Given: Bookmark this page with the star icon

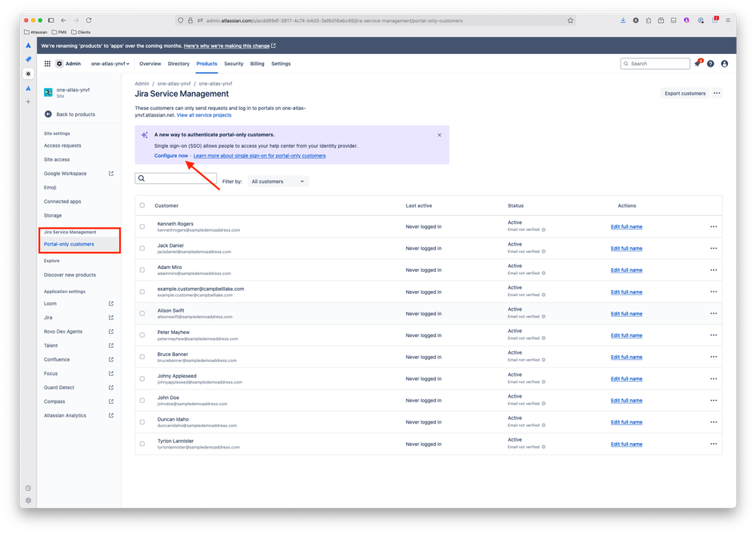Looking at the screenshot, I should coord(571,20).
